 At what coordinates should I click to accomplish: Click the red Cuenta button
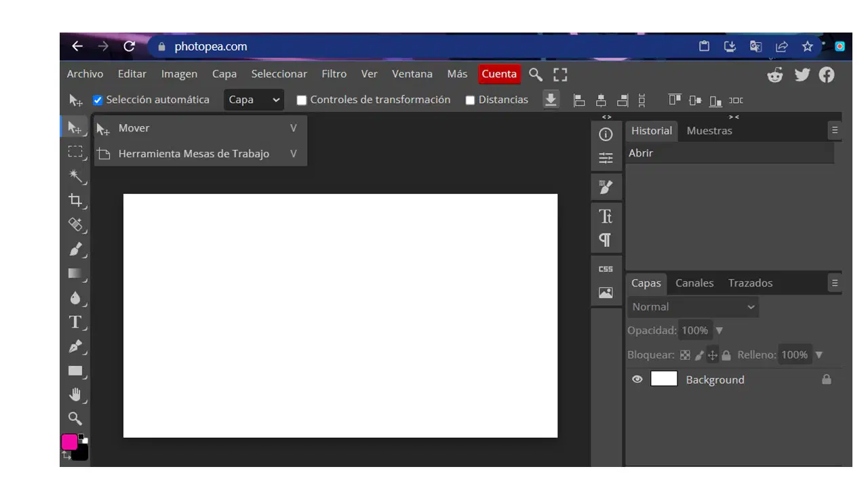pos(499,74)
